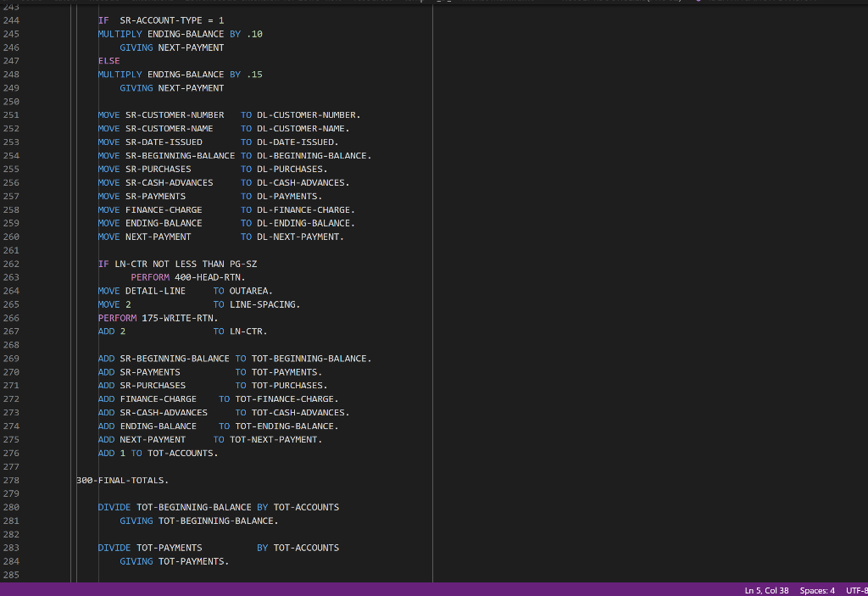Select line 244 by clicking its line number
This screenshot has width=868, height=596.
pos(11,19)
